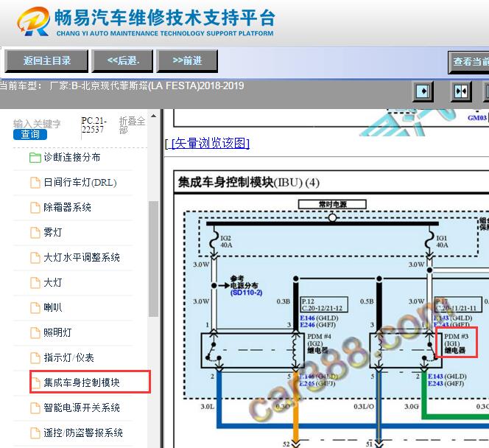Click the IG2 40A fuse label
Viewport: 489px width, 448px height.
pos(226,242)
